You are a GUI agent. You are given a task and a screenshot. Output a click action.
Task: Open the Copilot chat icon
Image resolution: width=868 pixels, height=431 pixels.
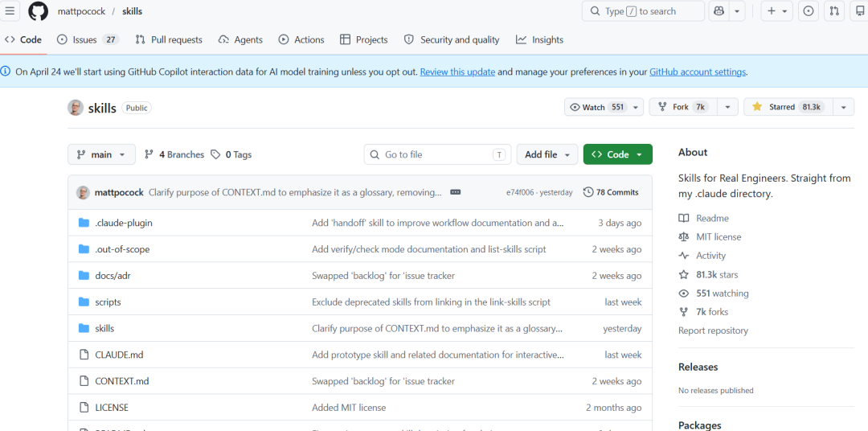[x=719, y=11]
